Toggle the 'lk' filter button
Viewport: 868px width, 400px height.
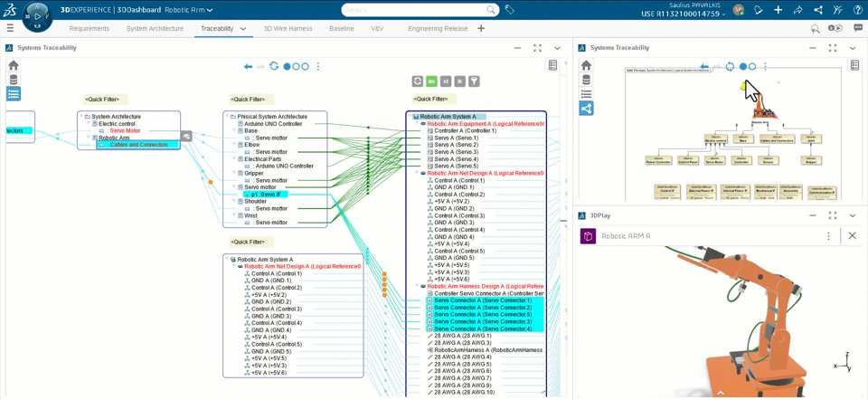[x=459, y=81]
